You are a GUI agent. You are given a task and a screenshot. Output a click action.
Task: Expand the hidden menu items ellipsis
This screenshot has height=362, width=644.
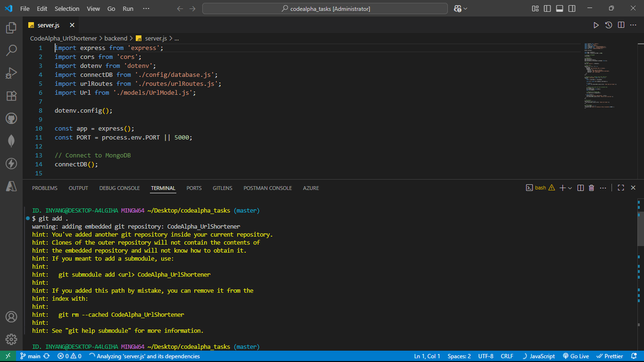(147, 9)
